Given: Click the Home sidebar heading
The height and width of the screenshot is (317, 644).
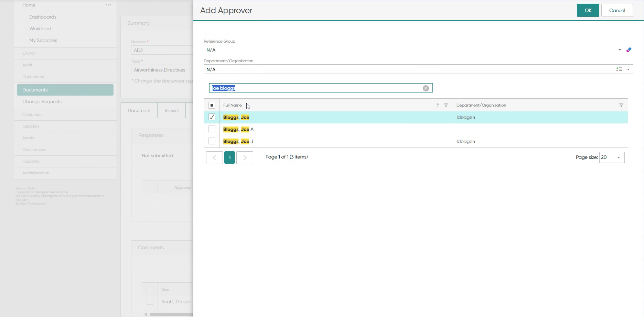Looking at the screenshot, I should [29, 5].
